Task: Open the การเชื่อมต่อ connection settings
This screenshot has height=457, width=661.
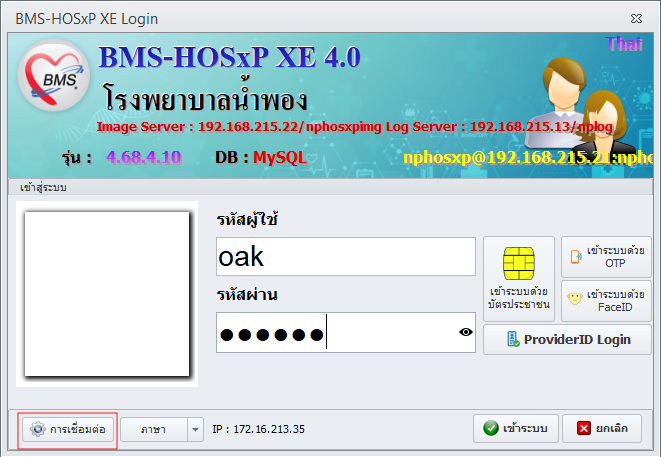Action: 68,429
